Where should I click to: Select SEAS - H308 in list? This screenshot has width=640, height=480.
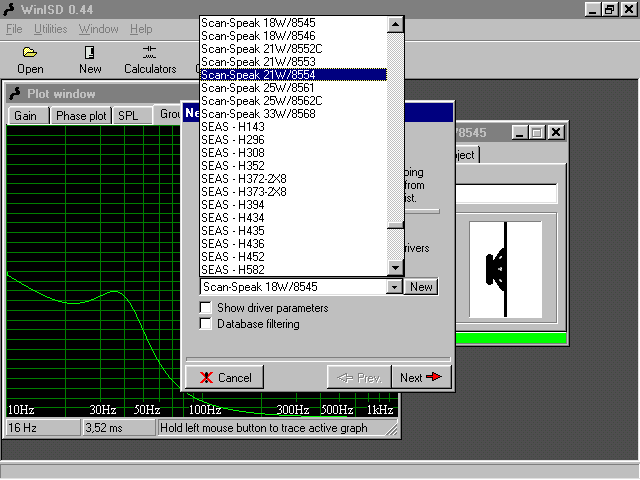click(x=293, y=153)
